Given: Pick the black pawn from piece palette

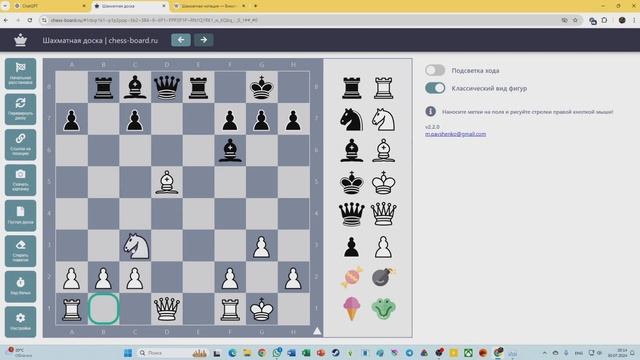Looking at the screenshot, I should (x=351, y=247).
